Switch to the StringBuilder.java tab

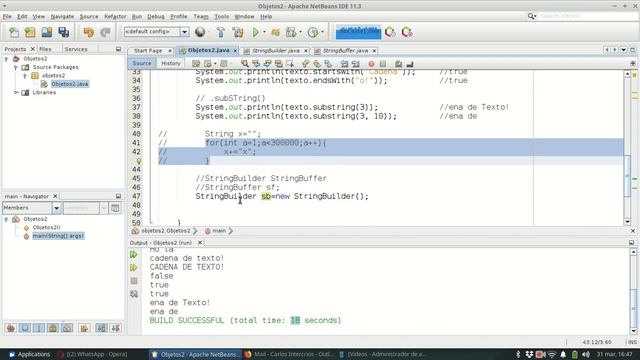pyautogui.click(x=276, y=51)
